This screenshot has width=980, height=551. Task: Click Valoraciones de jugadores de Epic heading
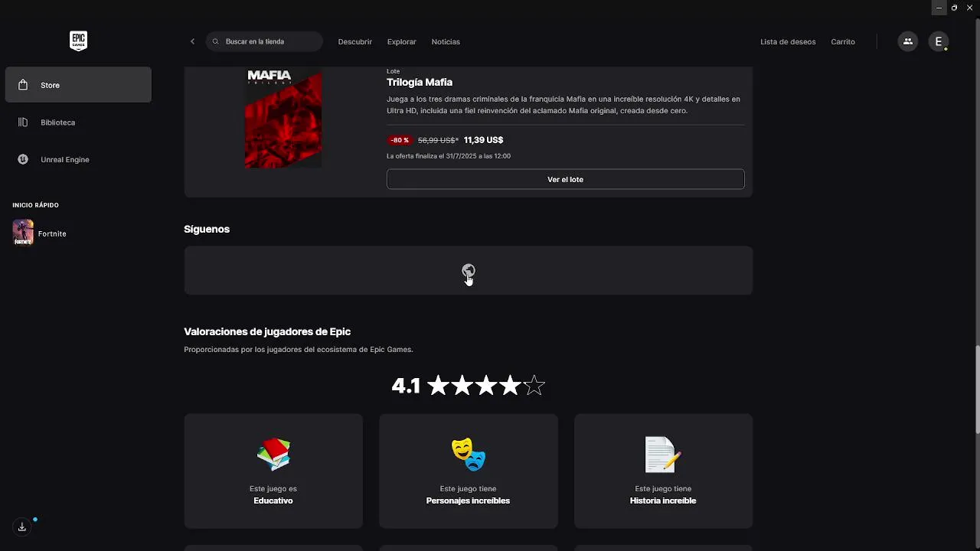coord(267,331)
